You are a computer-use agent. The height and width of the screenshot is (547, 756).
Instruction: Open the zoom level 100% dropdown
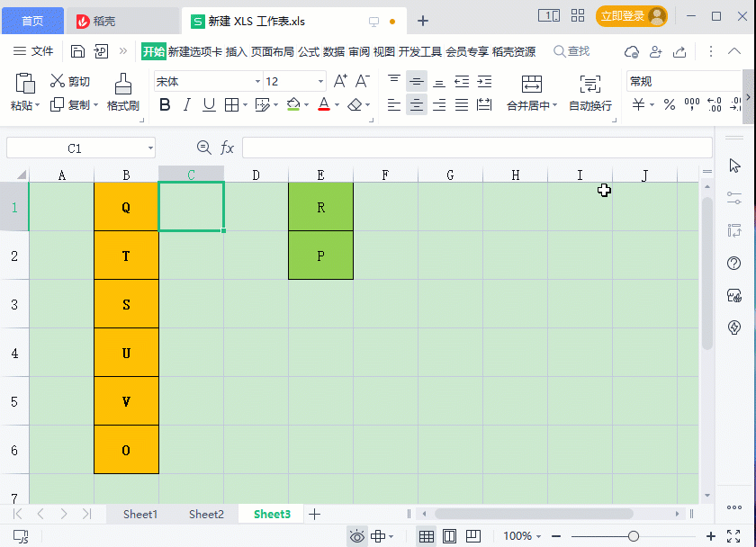coord(522,536)
